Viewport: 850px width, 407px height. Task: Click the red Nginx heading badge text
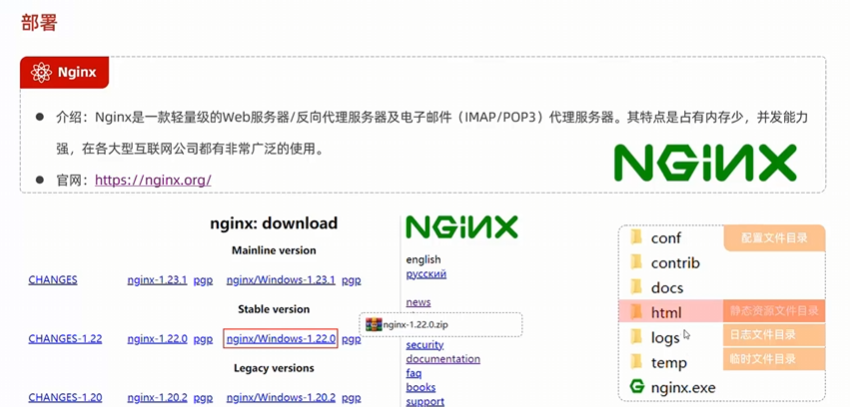[77, 72]
